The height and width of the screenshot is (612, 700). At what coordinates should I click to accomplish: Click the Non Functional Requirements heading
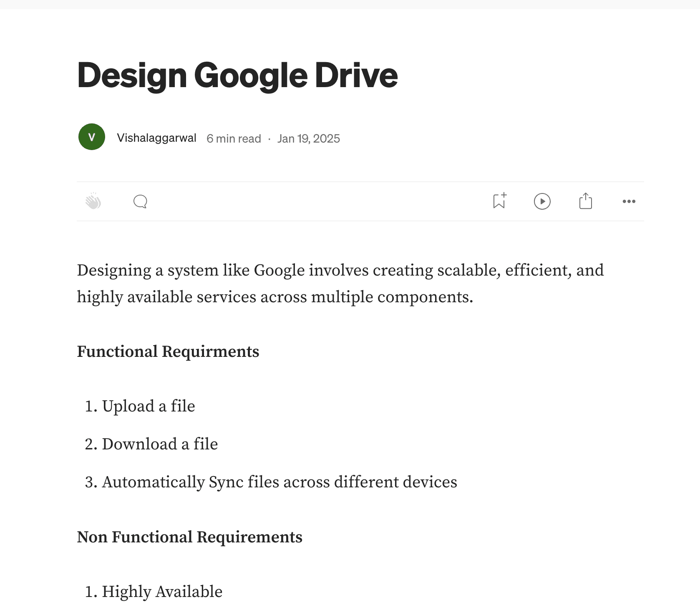190,537
